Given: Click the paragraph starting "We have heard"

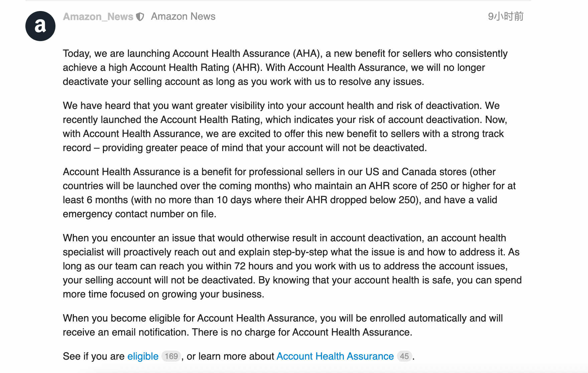Looking at the screenshot, I should [285, 127].
